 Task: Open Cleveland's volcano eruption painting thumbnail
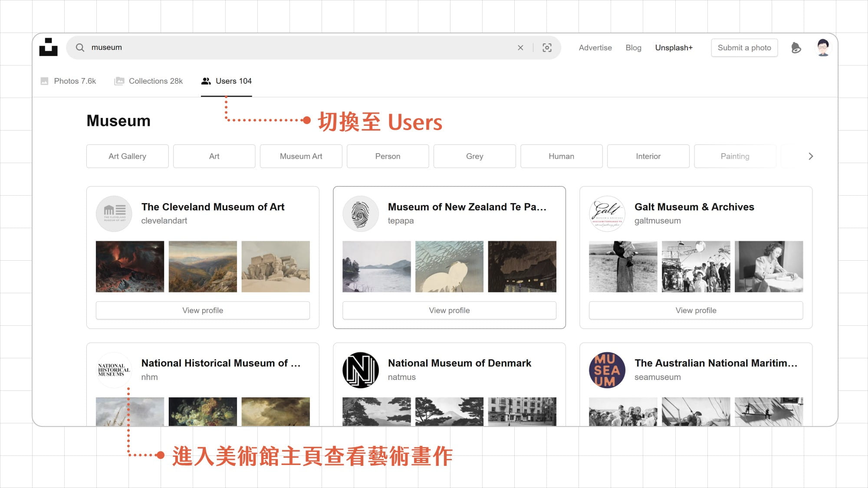130,266
